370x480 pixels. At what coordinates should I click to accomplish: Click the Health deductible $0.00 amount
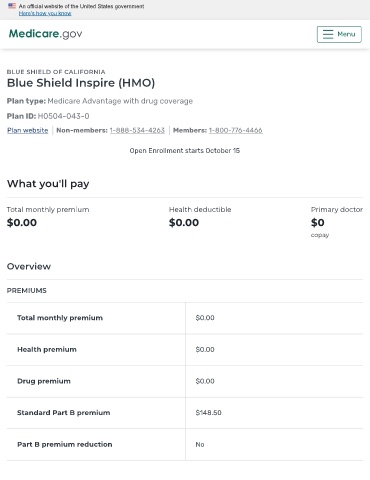click(x=184, y=222)
